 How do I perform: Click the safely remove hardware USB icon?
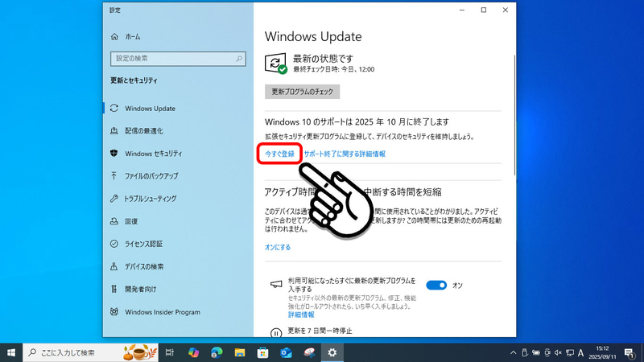point(525,352)
